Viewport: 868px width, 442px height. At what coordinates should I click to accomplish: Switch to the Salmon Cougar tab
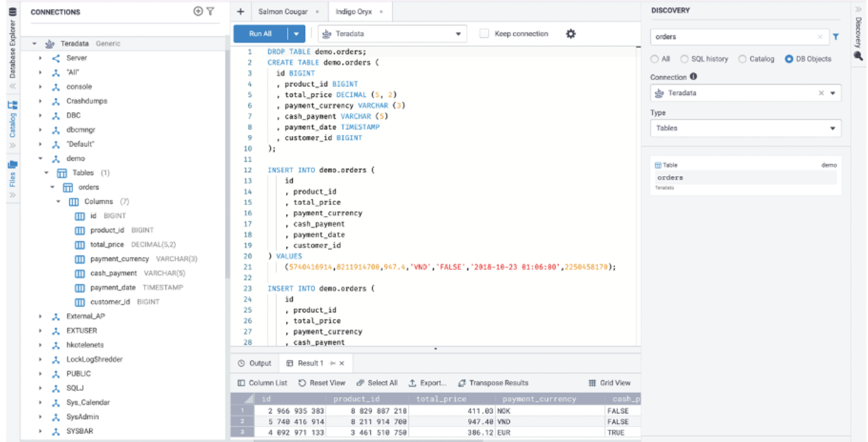coord(284,12)
